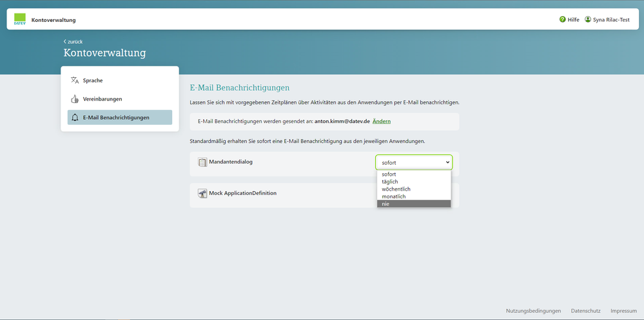The height and width of the screenshot is (320, 644).
Task: Click the Mandantendialog application icon
Action: coord(202,162)
